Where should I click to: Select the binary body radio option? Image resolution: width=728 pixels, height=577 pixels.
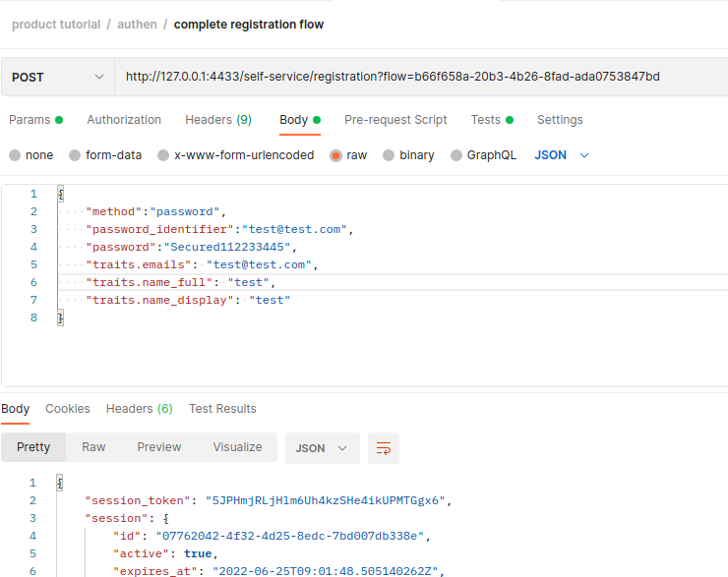click(389, 155)
